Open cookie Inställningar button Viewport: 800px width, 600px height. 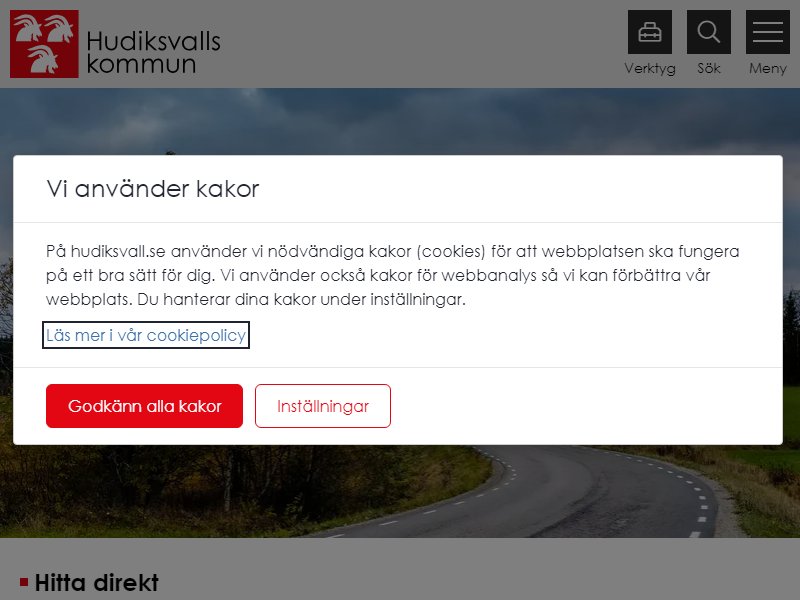click(323, 406)
